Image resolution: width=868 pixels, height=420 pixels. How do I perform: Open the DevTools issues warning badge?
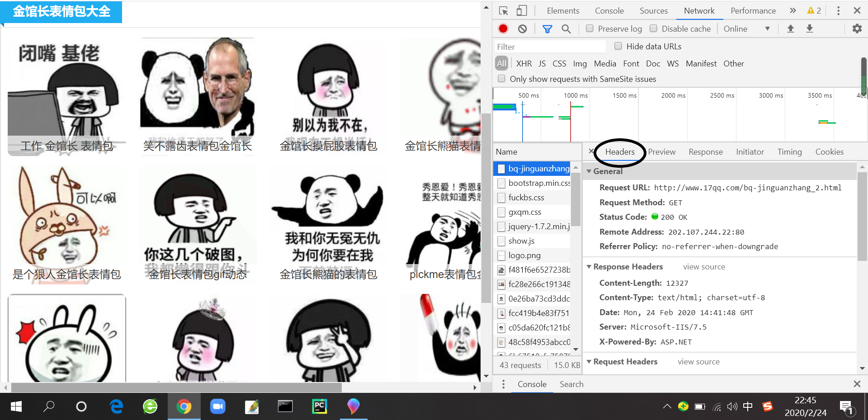814,10
